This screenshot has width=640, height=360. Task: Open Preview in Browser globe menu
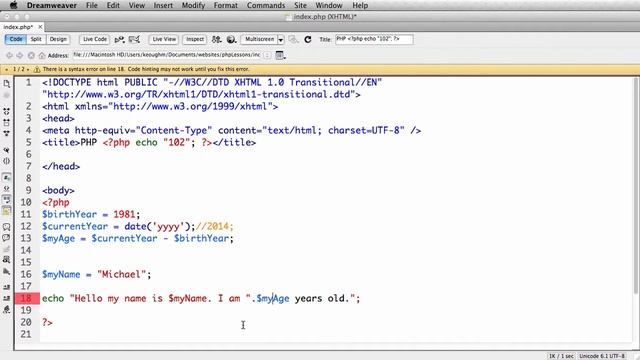click(x=231, y=40)
